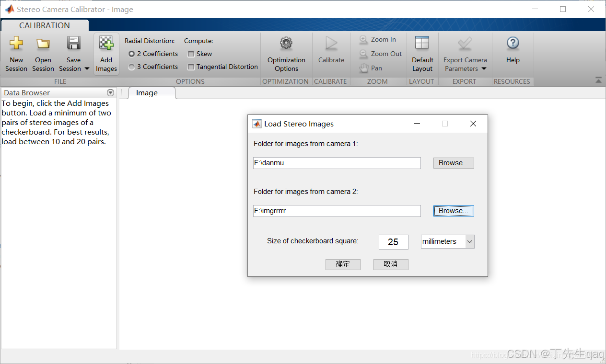Minimize the Load Stereo Images dialog
The width and height of the screenshot is (606, 364).
417,124
